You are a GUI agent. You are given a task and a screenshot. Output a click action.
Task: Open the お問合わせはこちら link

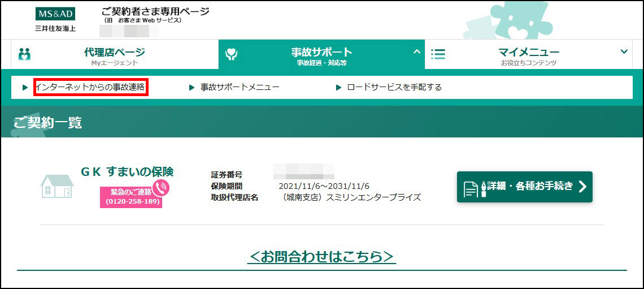click(321, 256)
